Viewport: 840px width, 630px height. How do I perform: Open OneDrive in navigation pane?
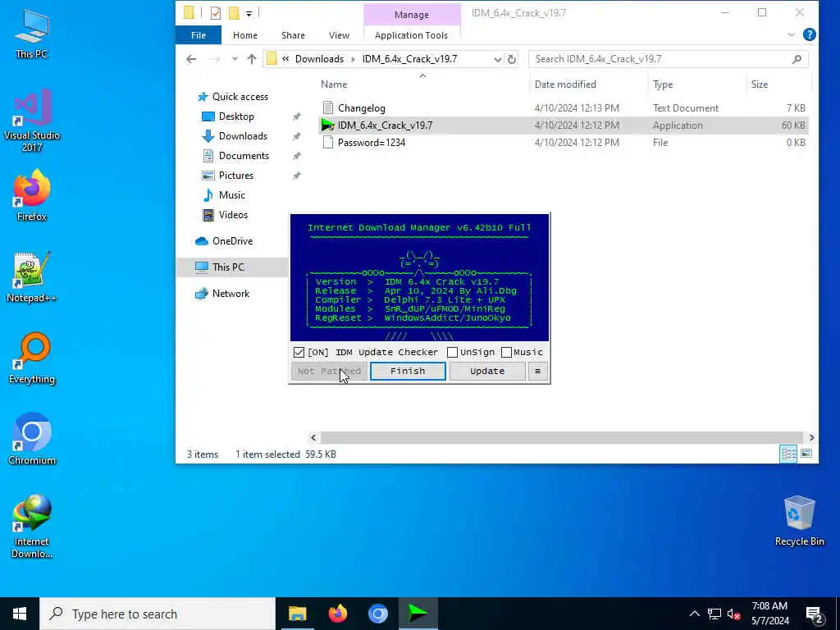pos(232,241)
